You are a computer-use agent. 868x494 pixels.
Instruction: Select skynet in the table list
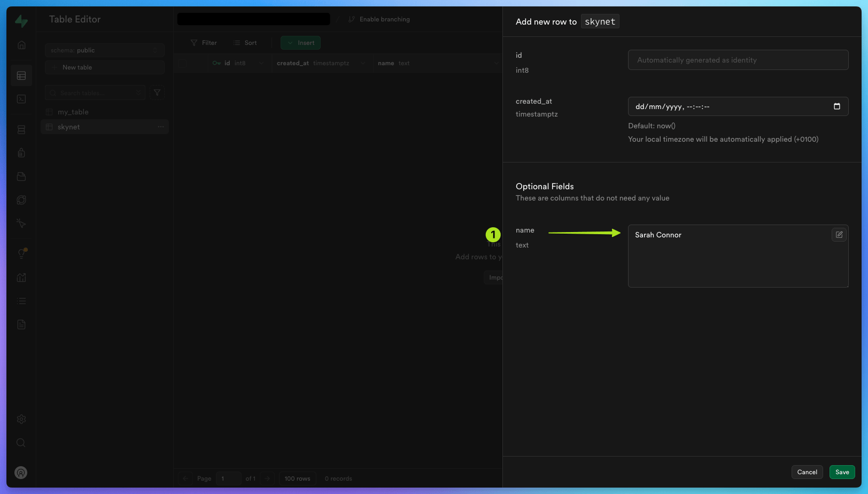pos(105,127)
